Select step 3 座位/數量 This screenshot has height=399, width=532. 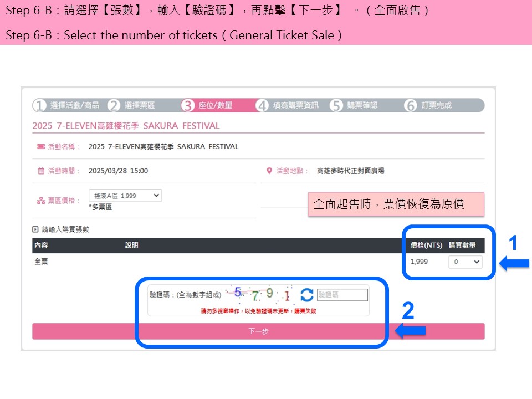pos(207,105)
